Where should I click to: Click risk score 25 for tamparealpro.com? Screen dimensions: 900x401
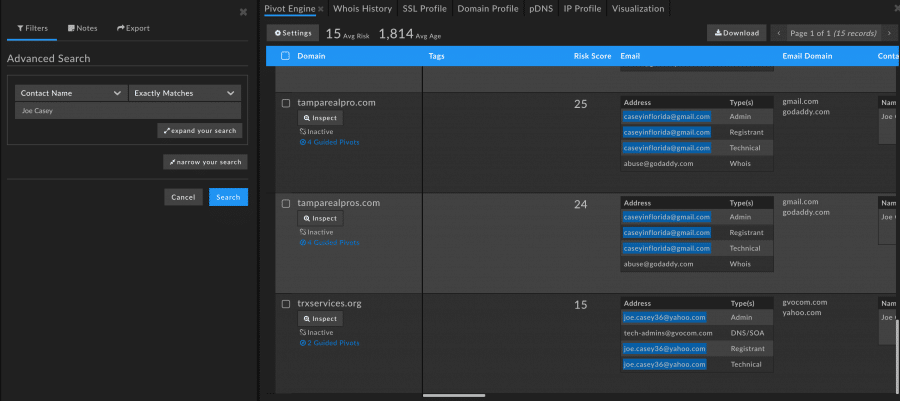click(581, 104)
